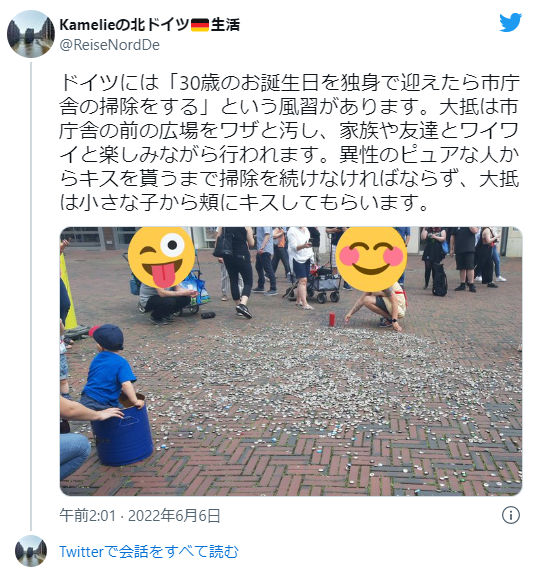Open the large profile avatar of Kamelie
The height and width of the screenshot is (574, 539).
[x=31, y=34]
